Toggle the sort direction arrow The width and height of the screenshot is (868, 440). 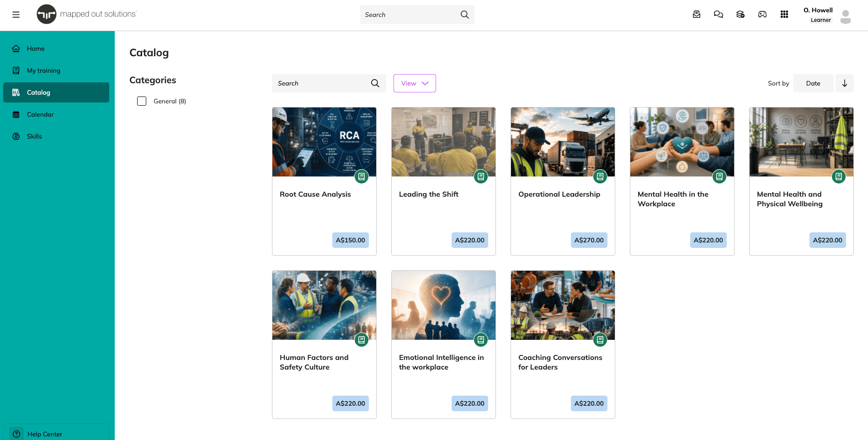click(845, 83)
